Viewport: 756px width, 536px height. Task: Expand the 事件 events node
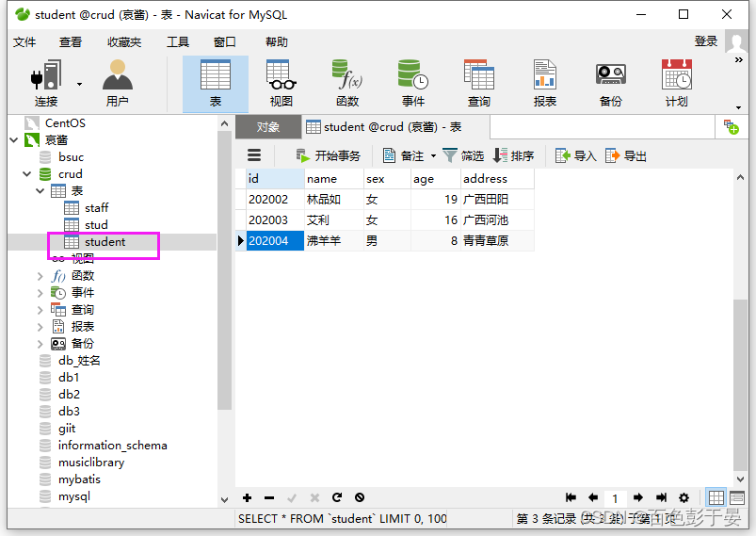[x=40, y=293]
